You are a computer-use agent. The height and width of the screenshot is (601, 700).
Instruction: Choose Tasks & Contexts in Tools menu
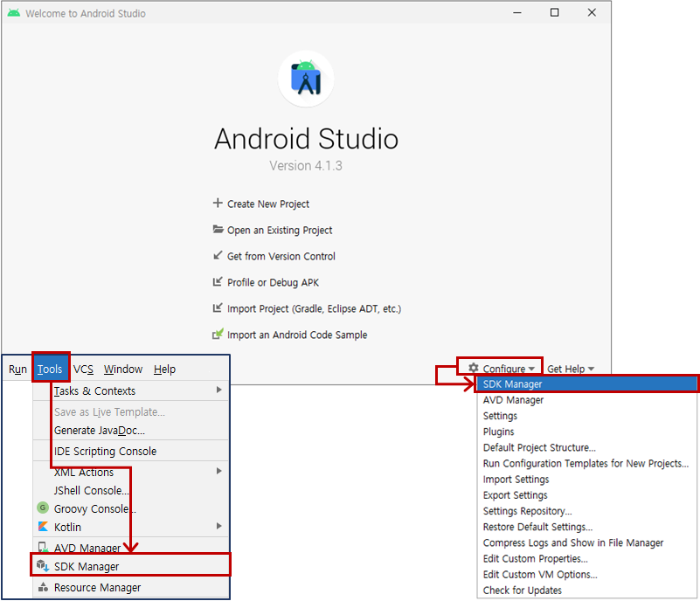pyautogui.click(x=131, y=390)
